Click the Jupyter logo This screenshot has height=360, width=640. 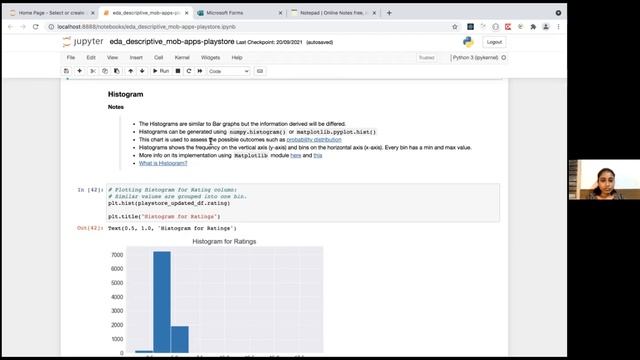83,42
